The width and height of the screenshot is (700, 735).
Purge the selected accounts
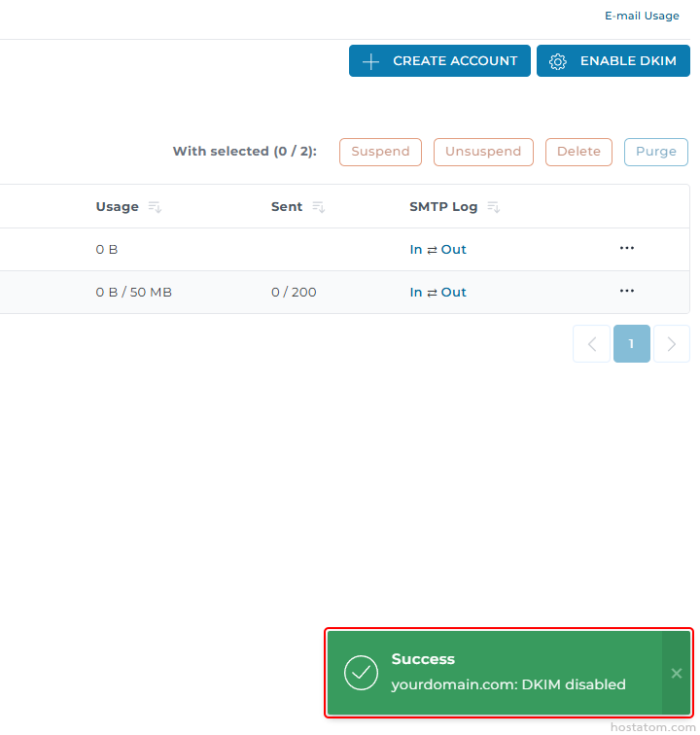[x=655, y=152]
